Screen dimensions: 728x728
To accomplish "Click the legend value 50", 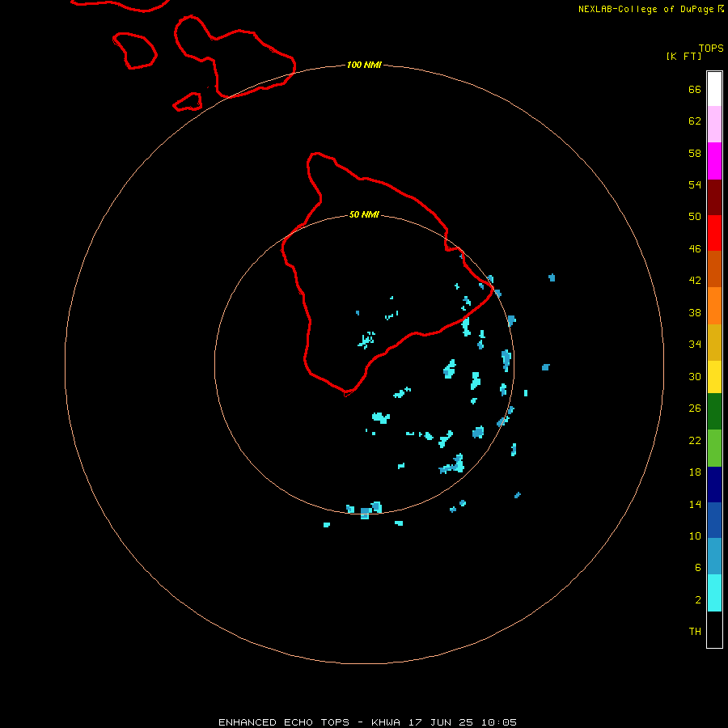I will tap(695, 216).
